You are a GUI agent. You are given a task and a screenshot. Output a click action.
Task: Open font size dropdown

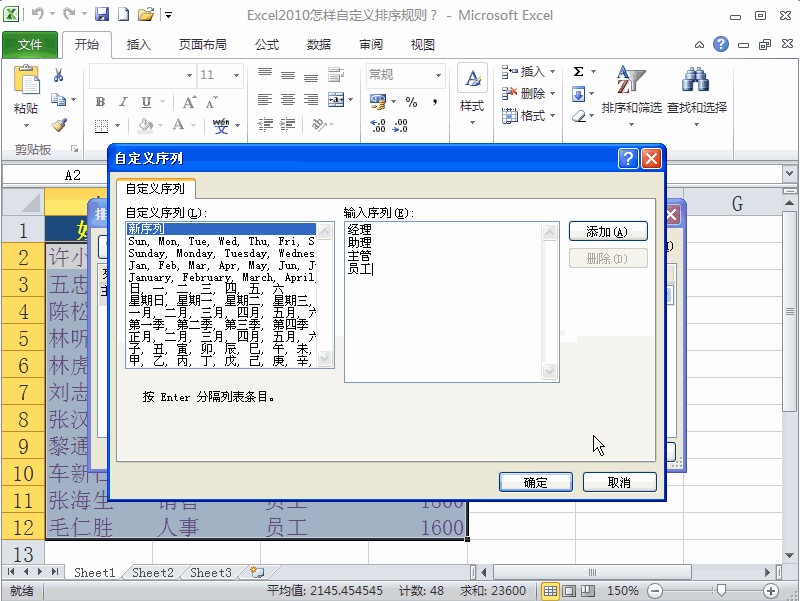(x=236, y=76)
